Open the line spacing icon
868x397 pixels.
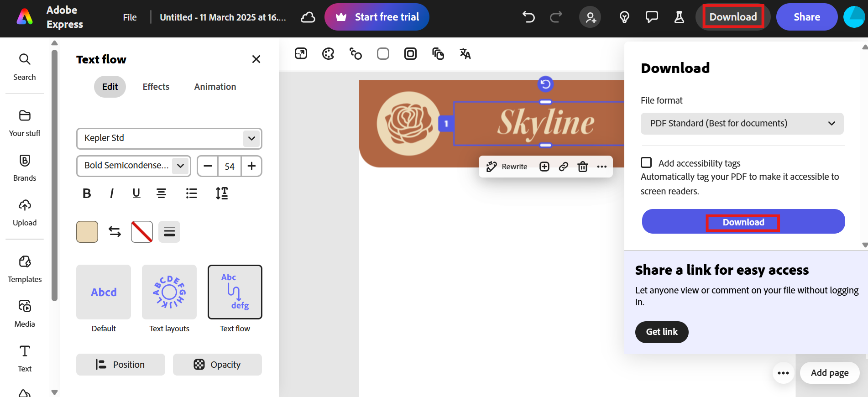[222, 193]
